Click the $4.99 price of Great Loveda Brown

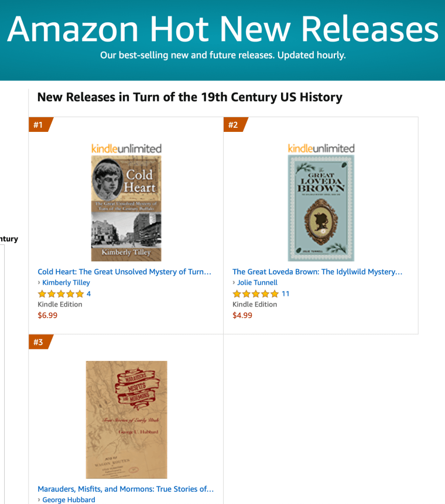tap(242, 315)
